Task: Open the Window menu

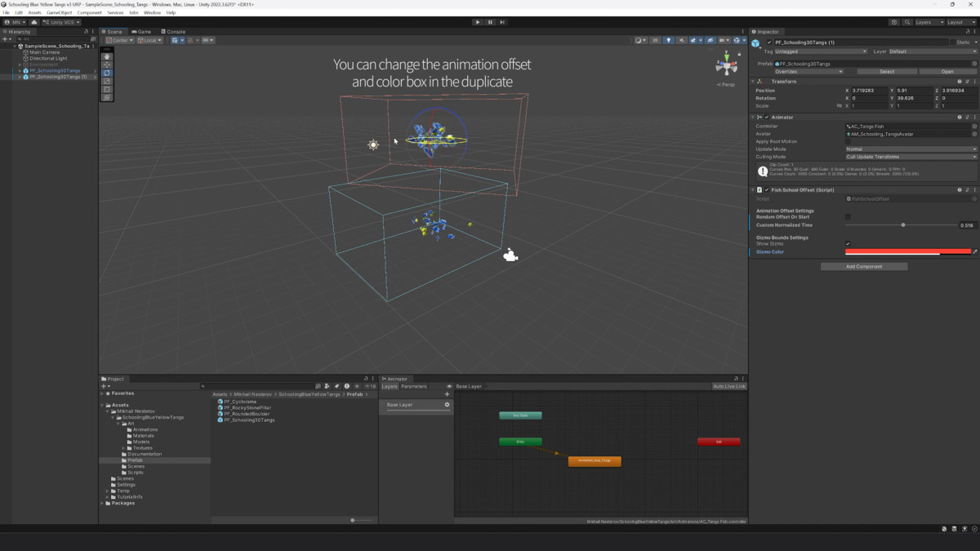Action: coord(152,13)
